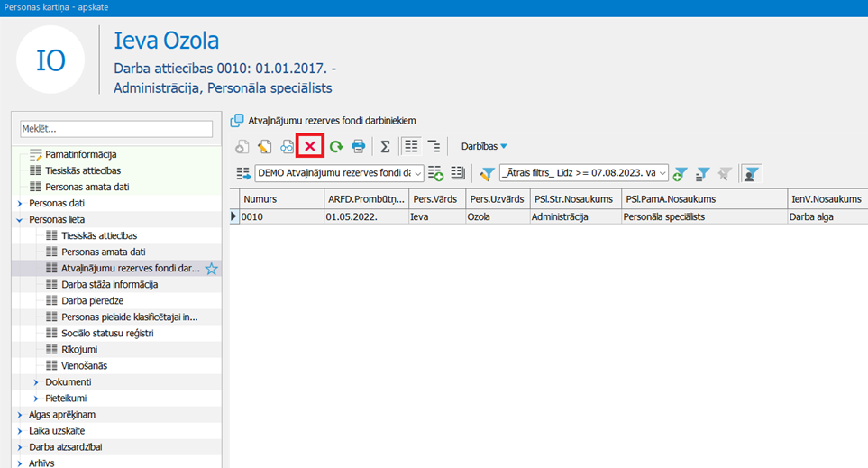The width and height of the screenshot is (868, 468).
Task: Click the red X delete icon
Action: (310, 146)
